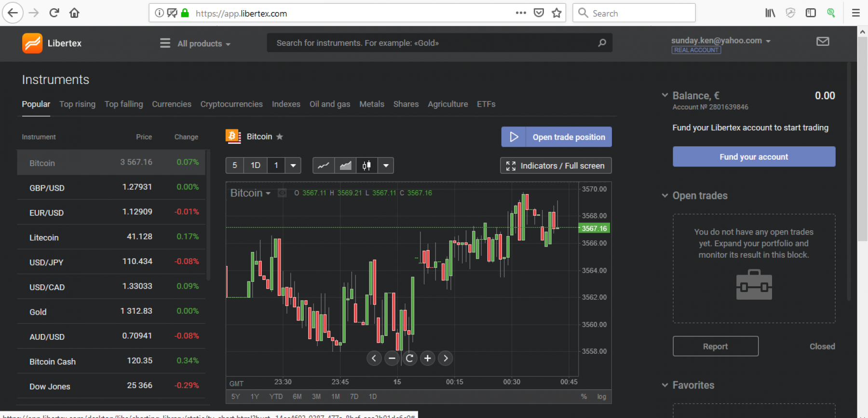Click the page vertical scrollbar
The image size is (868, 418).
point(863,139)
